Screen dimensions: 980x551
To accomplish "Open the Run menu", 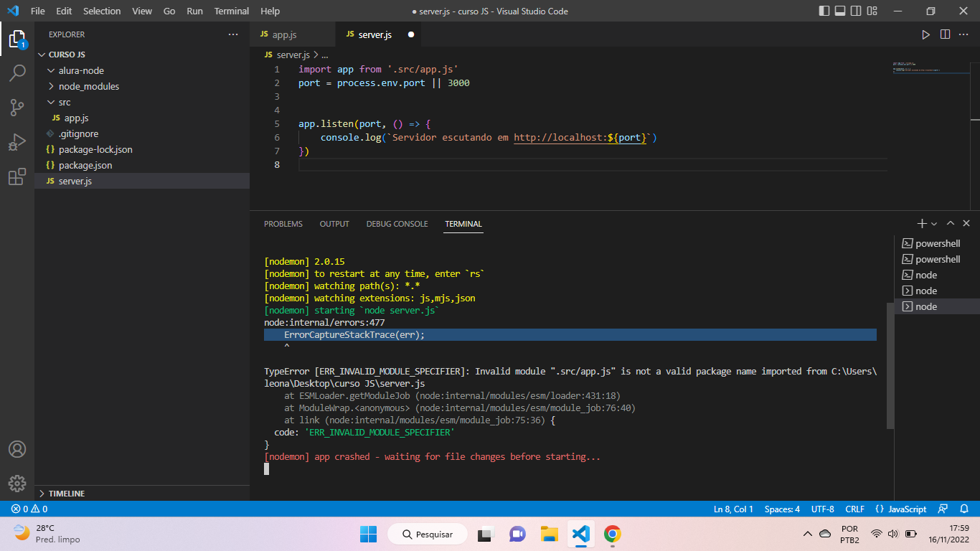I will 194,11.
